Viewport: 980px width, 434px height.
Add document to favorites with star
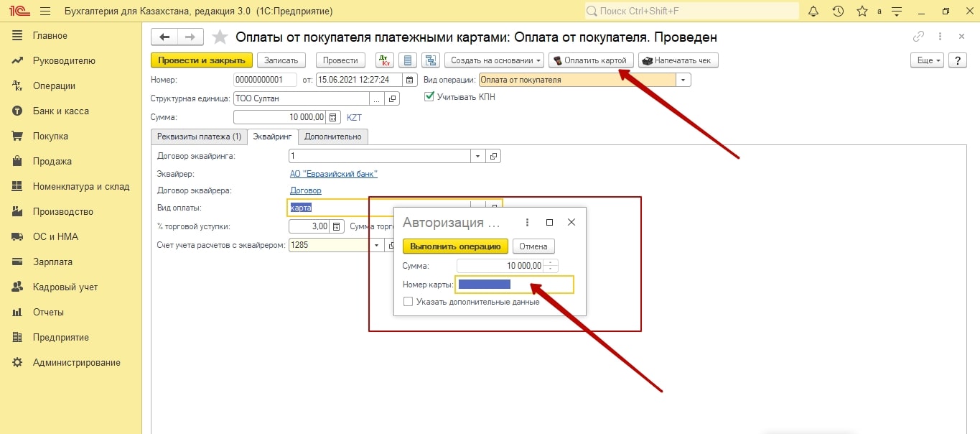pos(220,37)
